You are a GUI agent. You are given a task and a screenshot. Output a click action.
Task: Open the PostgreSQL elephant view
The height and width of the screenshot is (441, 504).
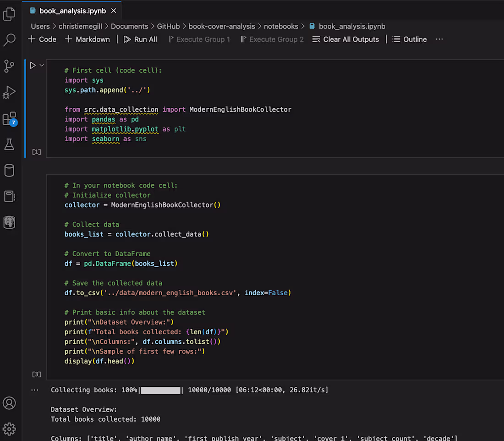click(9, 222)
